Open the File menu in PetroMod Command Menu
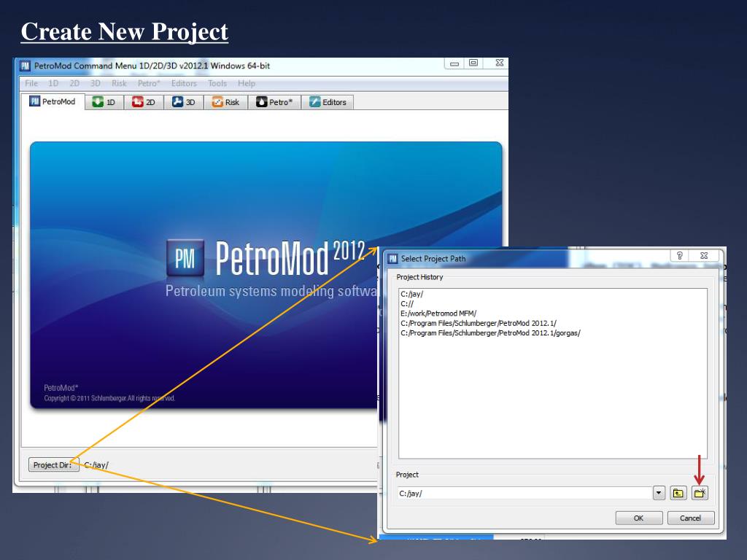This screenshot has width=747, height=560. [x=31, y=83]
